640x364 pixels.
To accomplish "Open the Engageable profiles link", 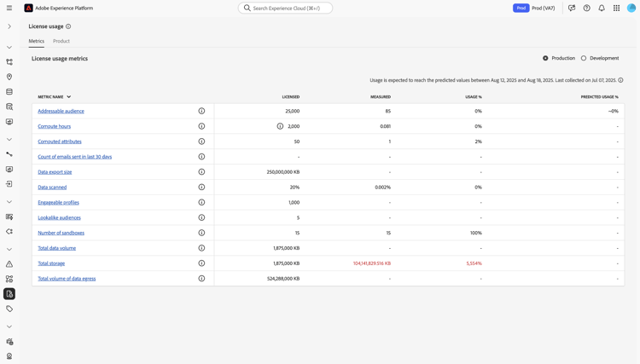I will (58, 202).
